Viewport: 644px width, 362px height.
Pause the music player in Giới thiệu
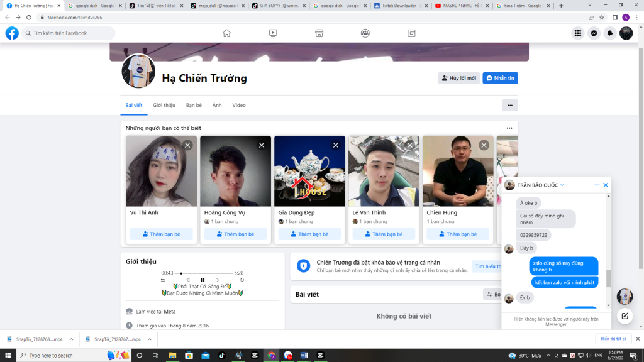pos(203,280)
